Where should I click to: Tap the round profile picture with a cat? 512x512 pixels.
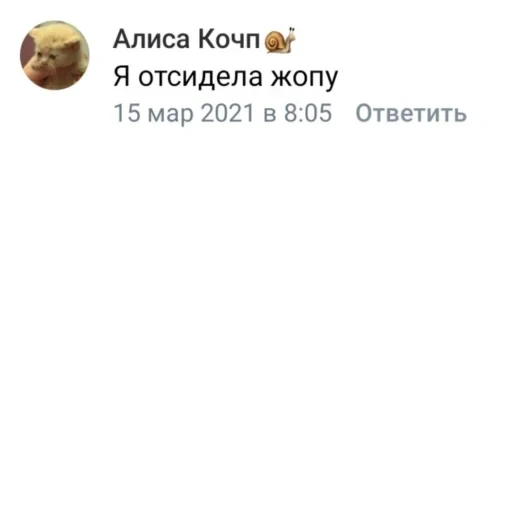tap(55, 55)
